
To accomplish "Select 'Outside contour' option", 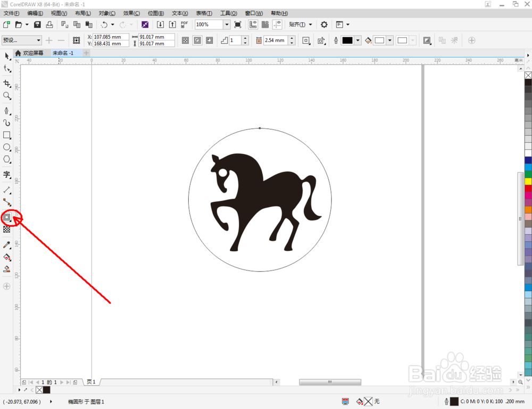I will tap(210, 40).
